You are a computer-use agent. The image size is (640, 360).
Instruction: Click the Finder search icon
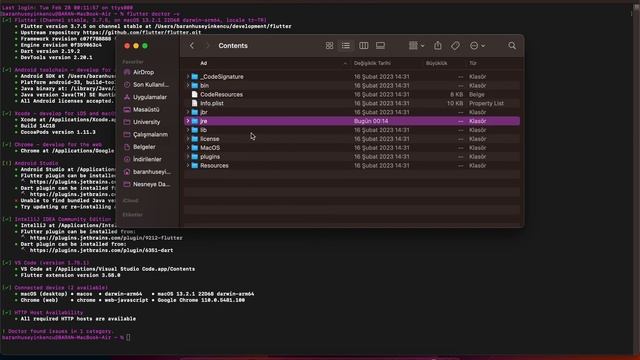pos(512,46)
